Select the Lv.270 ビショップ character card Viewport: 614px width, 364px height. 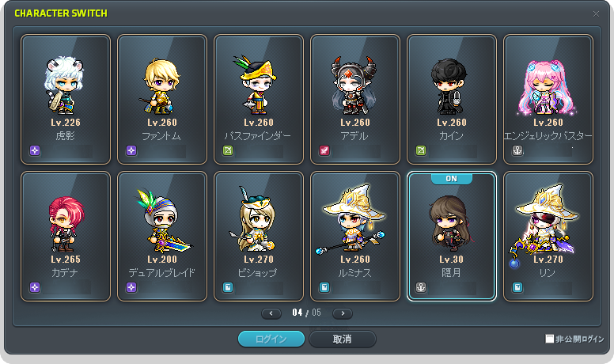point(259,237)
